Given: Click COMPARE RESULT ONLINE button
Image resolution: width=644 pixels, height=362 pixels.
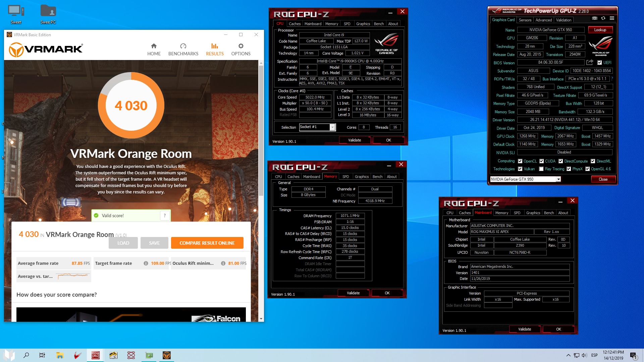Looking at the screenshot, I should (x=207, y=243).
